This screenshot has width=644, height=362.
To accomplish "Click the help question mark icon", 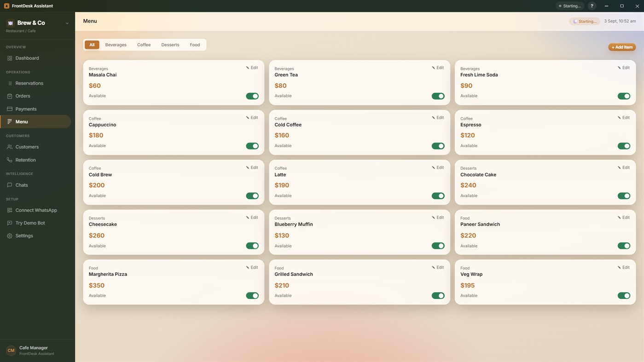I will click(592, 6).
